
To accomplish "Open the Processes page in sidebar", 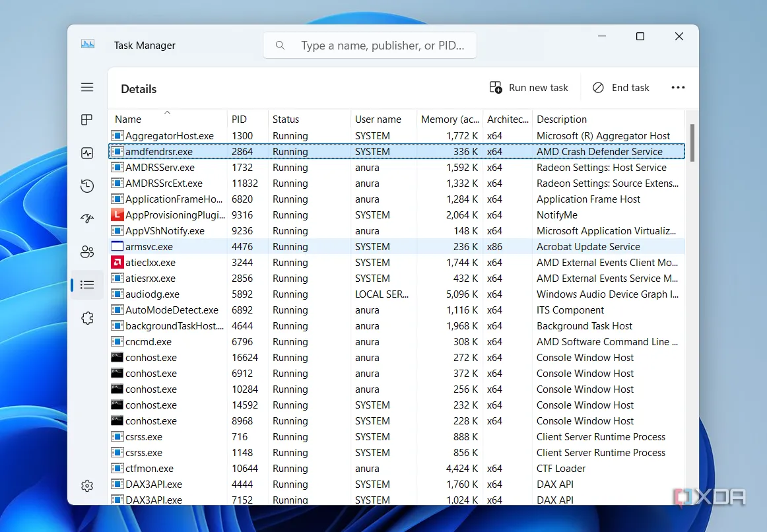I will click(87, 119).
